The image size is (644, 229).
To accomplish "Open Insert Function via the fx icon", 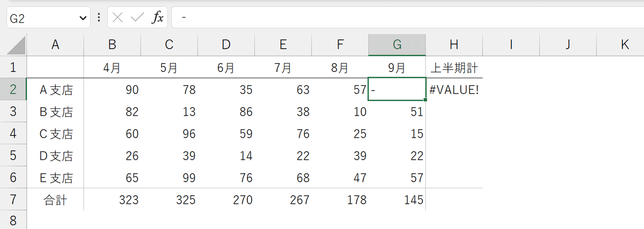I will click(157, 18).
